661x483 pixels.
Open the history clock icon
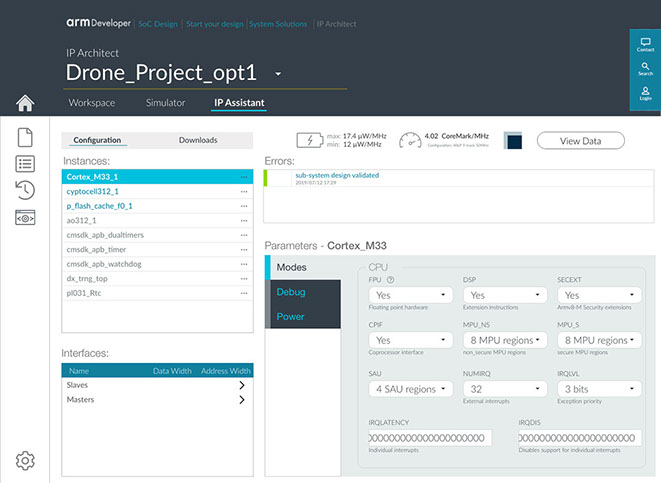(x=26, y=191)
